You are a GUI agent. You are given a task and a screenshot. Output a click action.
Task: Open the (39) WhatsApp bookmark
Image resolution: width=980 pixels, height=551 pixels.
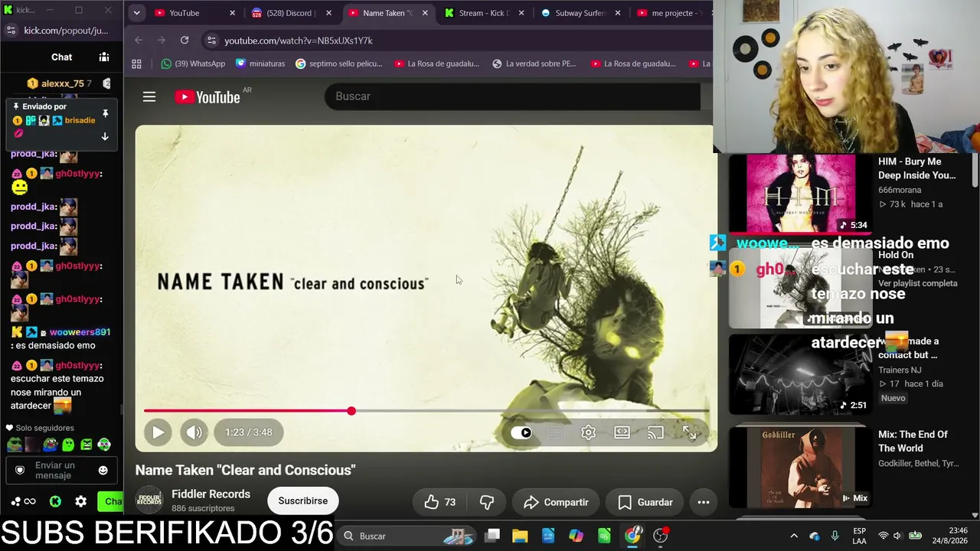pyautogui.click(x=193, y=64)
